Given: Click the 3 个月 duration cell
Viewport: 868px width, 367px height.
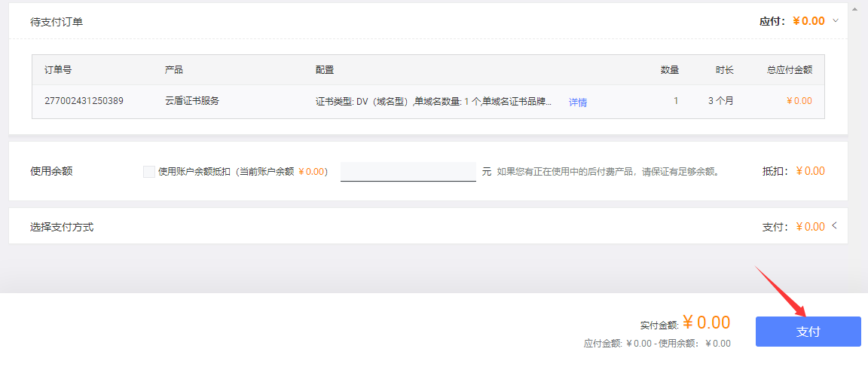Looking at the screenshot, I should point(720,101).
